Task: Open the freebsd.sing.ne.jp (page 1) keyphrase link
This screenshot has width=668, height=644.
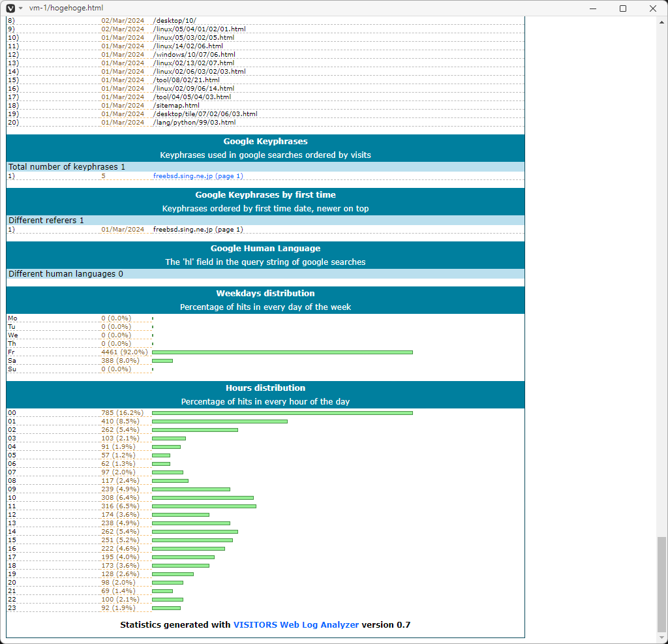Action: (x=198, y=176)
